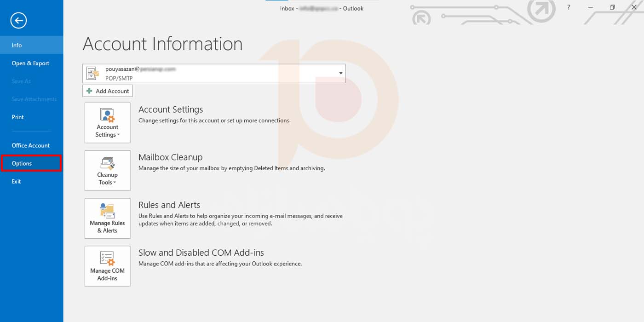Viewport: 644px width, 322px height.
Task: Open the Open & Export section
Action: [30, 63]
